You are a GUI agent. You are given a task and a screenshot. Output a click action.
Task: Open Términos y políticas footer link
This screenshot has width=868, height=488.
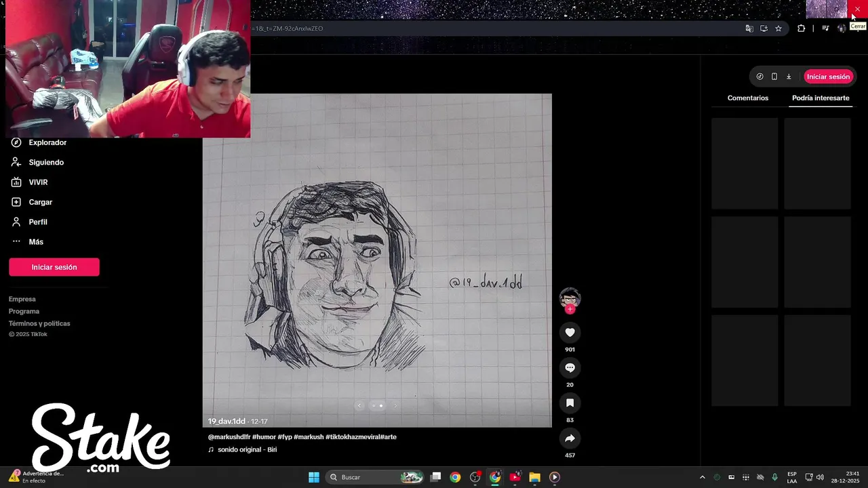pos(39,323)
